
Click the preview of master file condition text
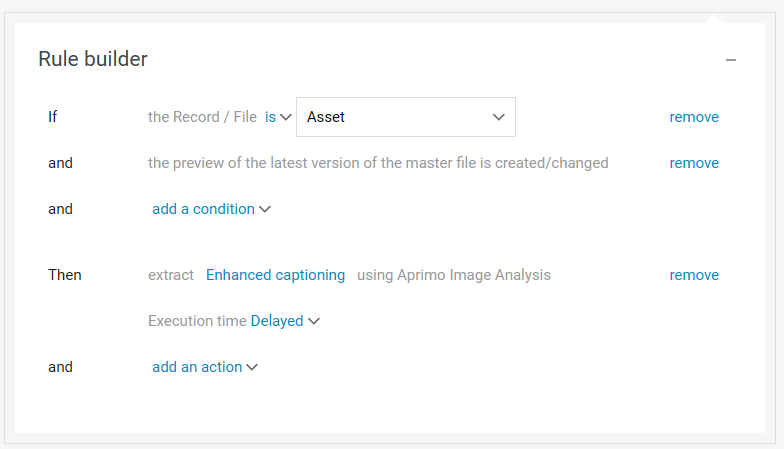click(378, 163)
